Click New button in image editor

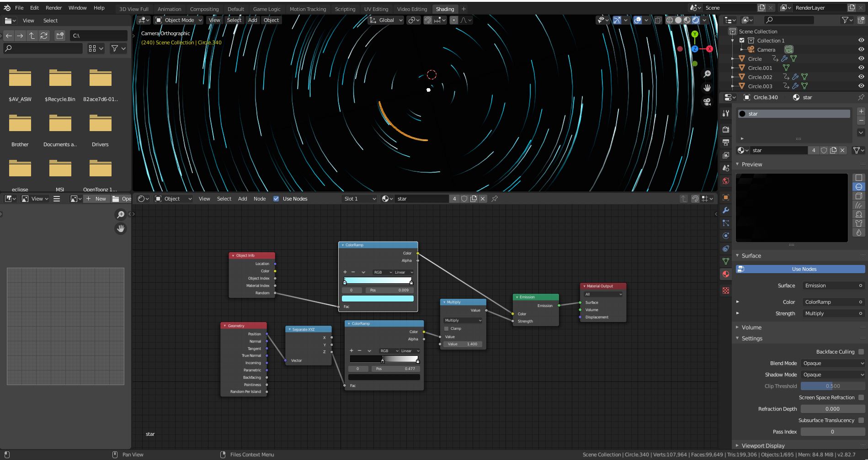96,199
